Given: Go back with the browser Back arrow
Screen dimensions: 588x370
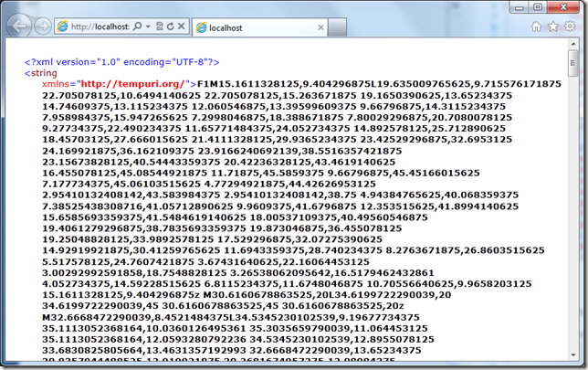Looking at the screenshot, I should click(19, 26).
